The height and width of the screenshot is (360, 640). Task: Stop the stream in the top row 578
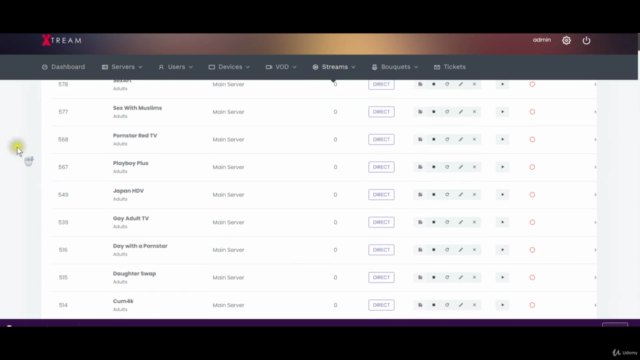(x=433, y=84)
